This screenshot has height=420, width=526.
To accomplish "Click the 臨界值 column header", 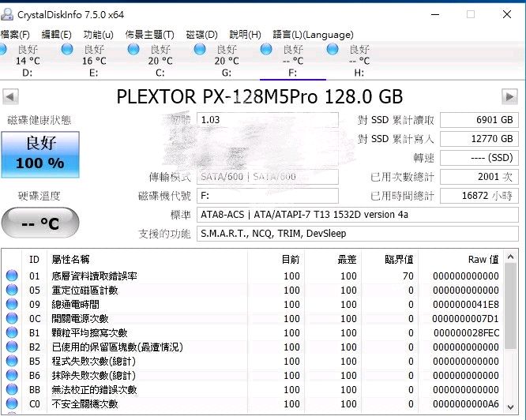I will click(x=389, y=259).
